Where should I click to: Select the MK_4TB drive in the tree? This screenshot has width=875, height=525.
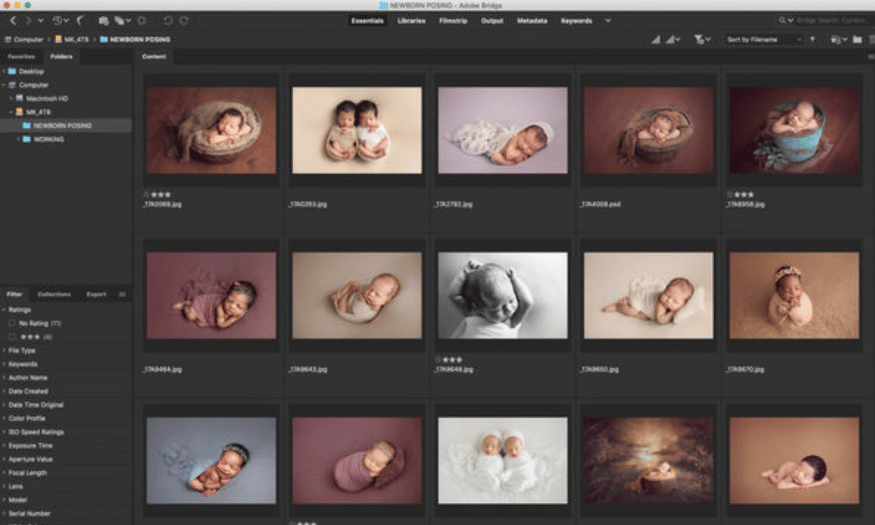[38, 112]
